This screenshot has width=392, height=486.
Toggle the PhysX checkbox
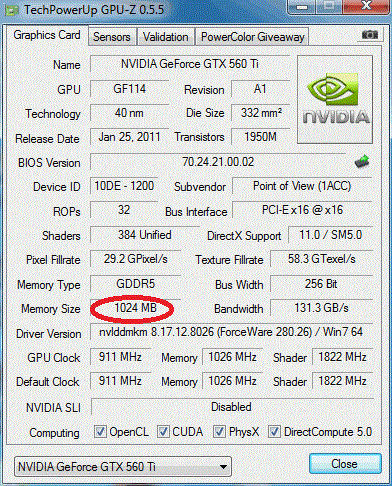point(219,432)
